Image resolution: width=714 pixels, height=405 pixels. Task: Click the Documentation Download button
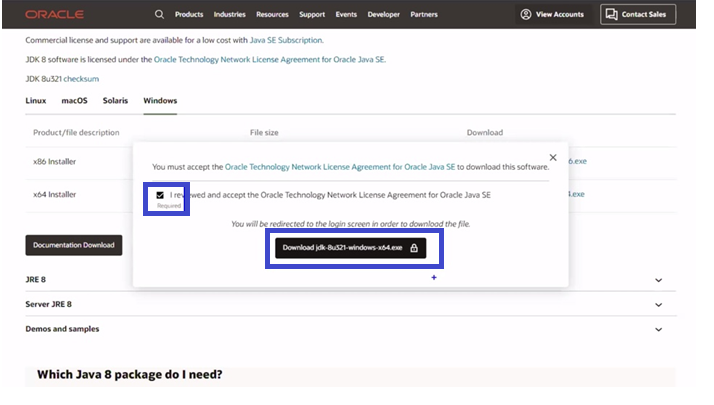coord(74,245)
